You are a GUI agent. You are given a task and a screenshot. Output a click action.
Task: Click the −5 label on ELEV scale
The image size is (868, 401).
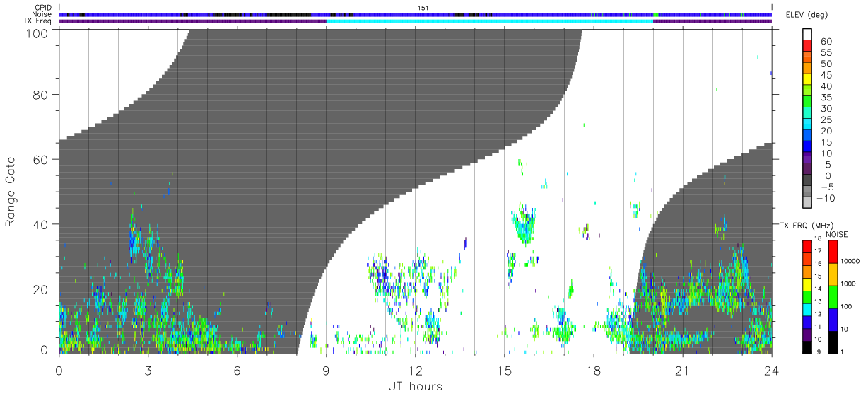[826, 187]
